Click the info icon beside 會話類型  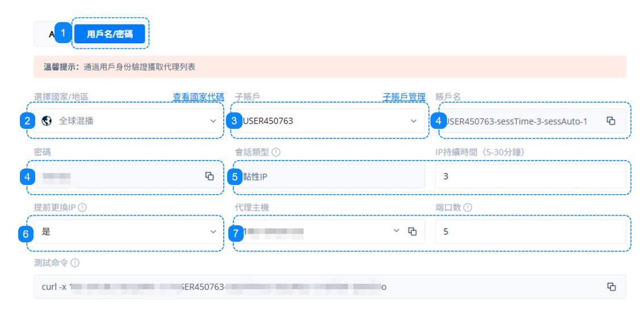[x=276, y=152]
